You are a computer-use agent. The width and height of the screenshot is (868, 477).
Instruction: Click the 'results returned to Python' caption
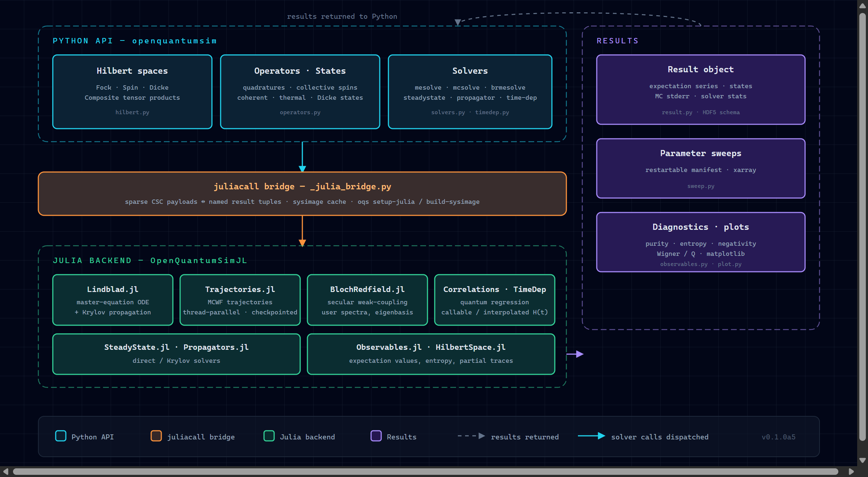pyautogui.click(x=342, y=16)
